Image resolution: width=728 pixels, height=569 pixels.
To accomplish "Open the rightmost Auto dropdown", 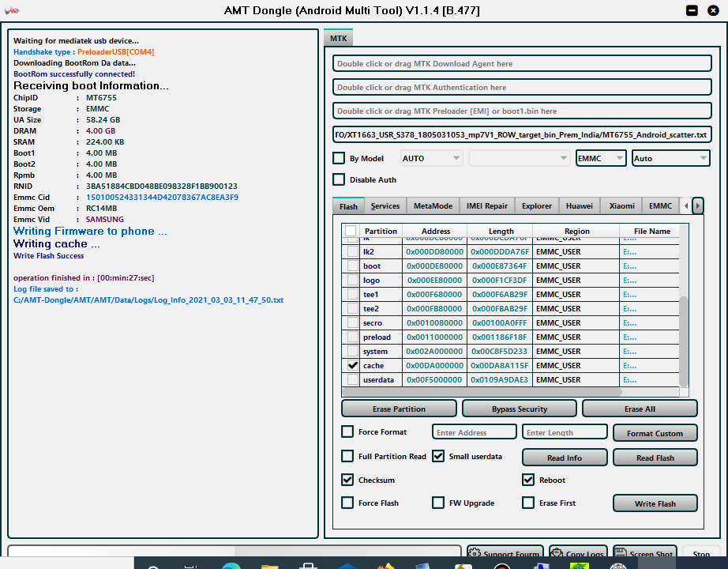I will coord(671,158).
